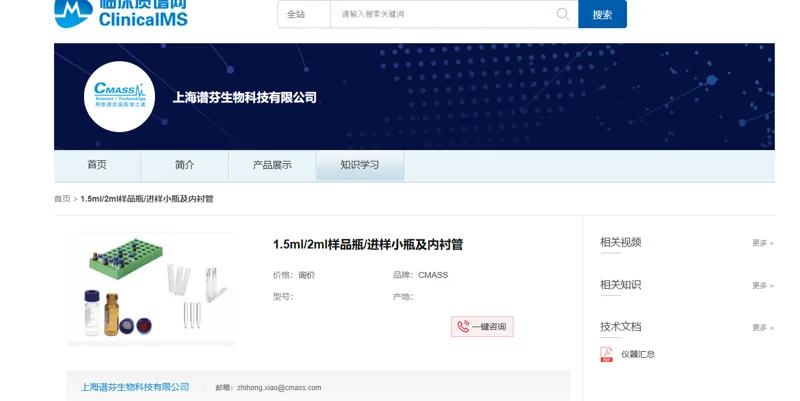Viewport: 800px width, 401px height.
Task: Click the 首页 breadcrumb link
Action: click(62, 199)
